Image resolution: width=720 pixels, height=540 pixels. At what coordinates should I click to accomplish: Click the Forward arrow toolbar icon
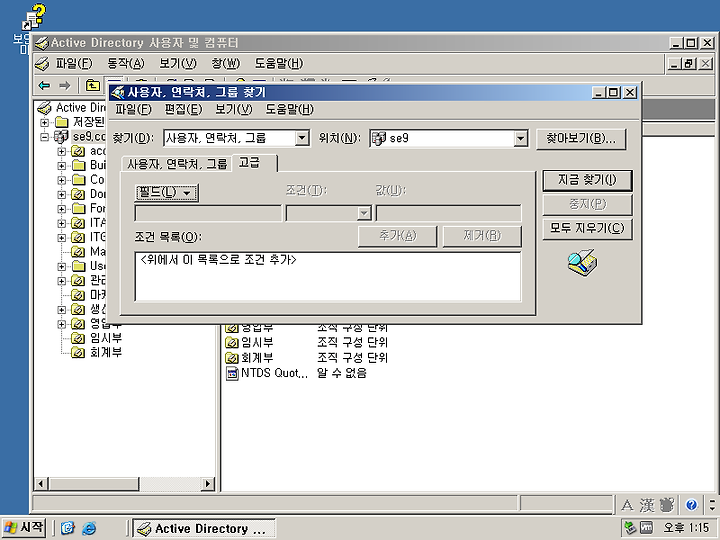pyautogui.click(x=65, y=85)
